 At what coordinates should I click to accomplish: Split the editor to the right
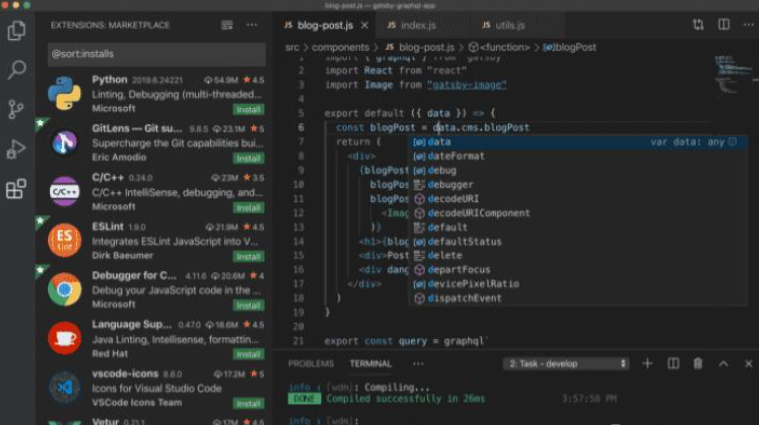[724, 25]
